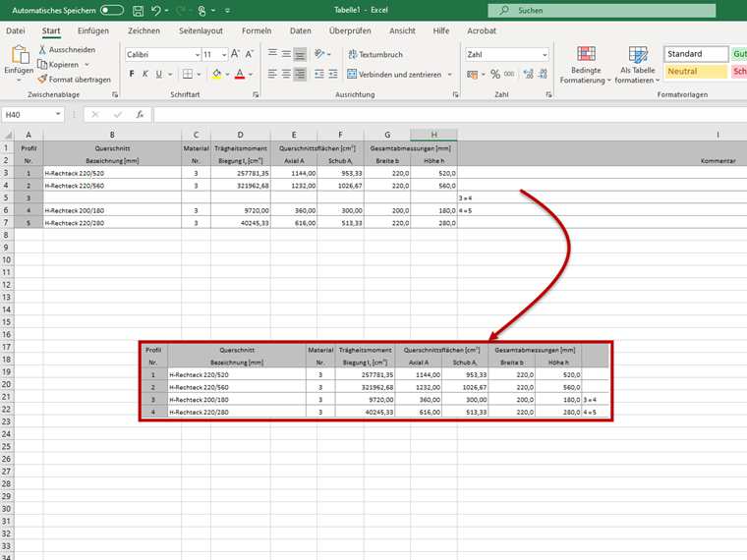The image size is (747, 560).
Task: Toggle underline U formatting
Action: pos(158,74)
